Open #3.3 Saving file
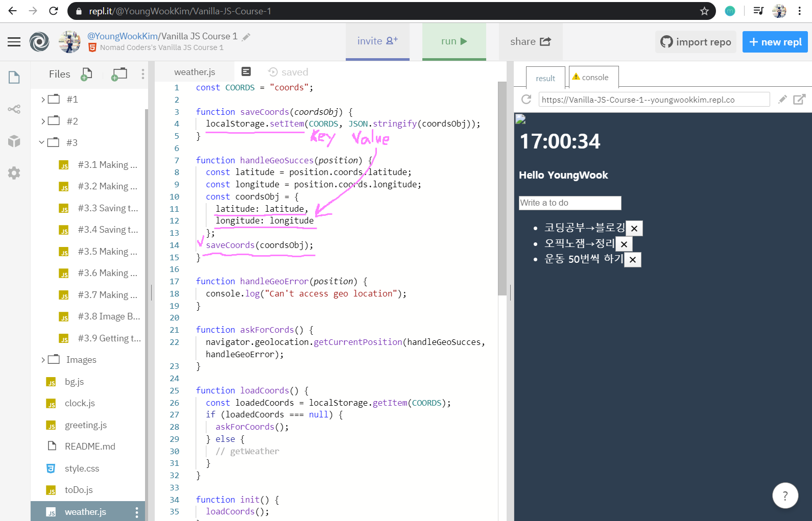812x521 pixels. click(99, 208)
